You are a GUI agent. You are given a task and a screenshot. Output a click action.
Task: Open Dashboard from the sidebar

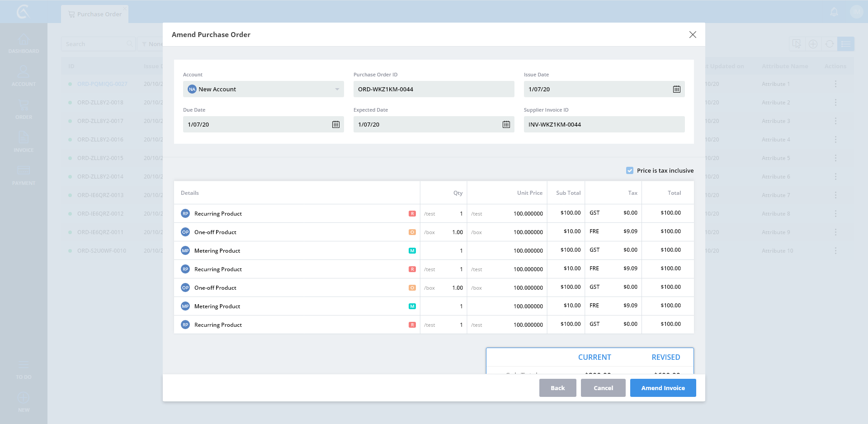pyautogui.click(x=24, y=43)
